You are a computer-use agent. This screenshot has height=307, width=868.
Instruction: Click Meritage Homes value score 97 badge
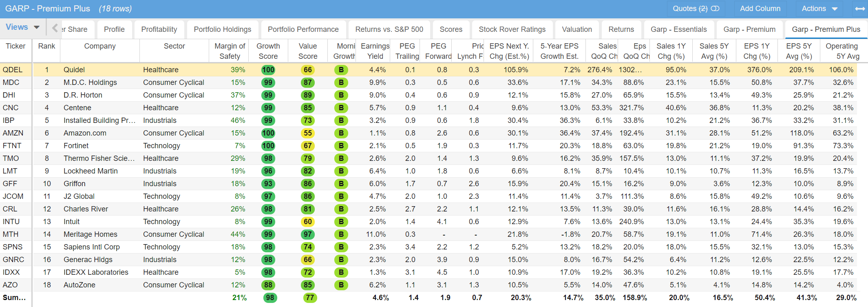(x=308, y=234)
